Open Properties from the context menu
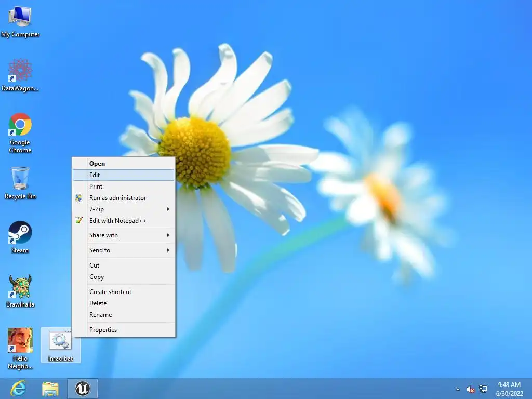The height and width of the screenshot is (399, 532). [x=124, y=330]
